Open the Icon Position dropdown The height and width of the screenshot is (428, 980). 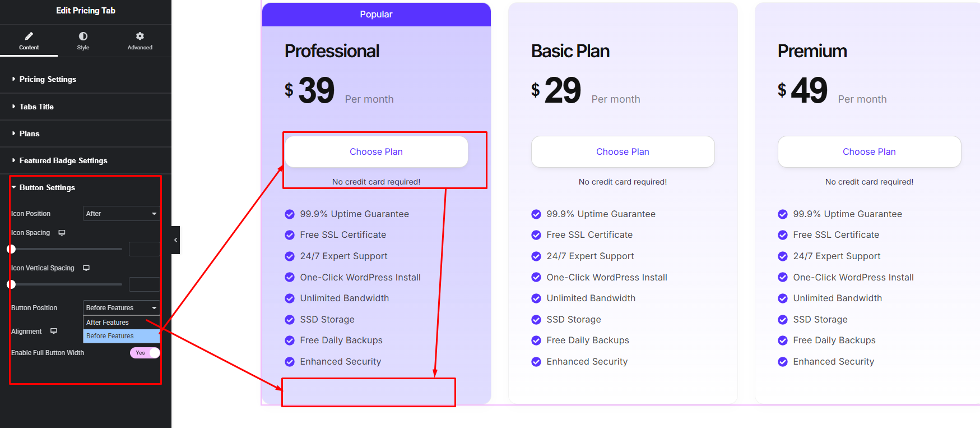(x=121, y=214)
